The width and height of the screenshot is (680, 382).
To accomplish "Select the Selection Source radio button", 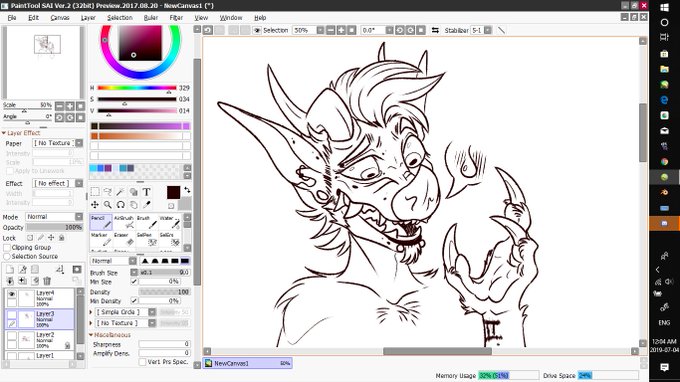I will (x=7, y=256).
